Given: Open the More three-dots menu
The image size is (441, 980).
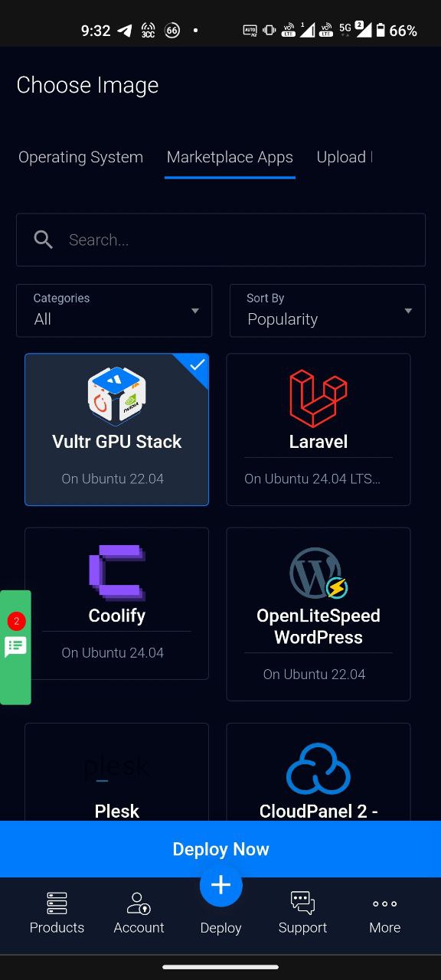Looking at the screenshot, I should click(x=384, y=904).
